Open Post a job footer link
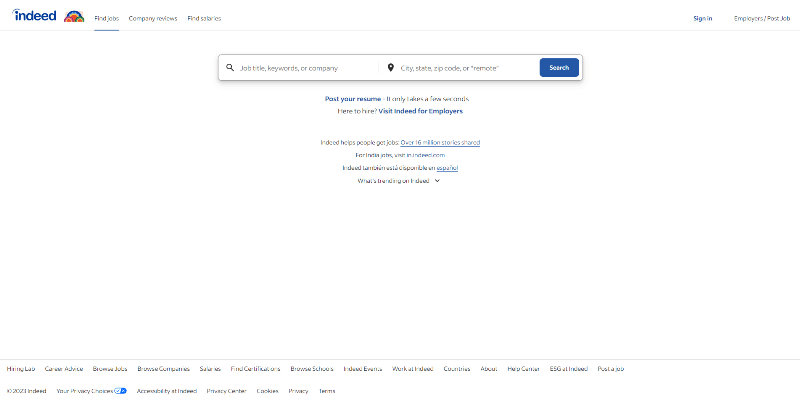Image resolution: width=800 pixels, height=405 pixels. coord(611,369)
